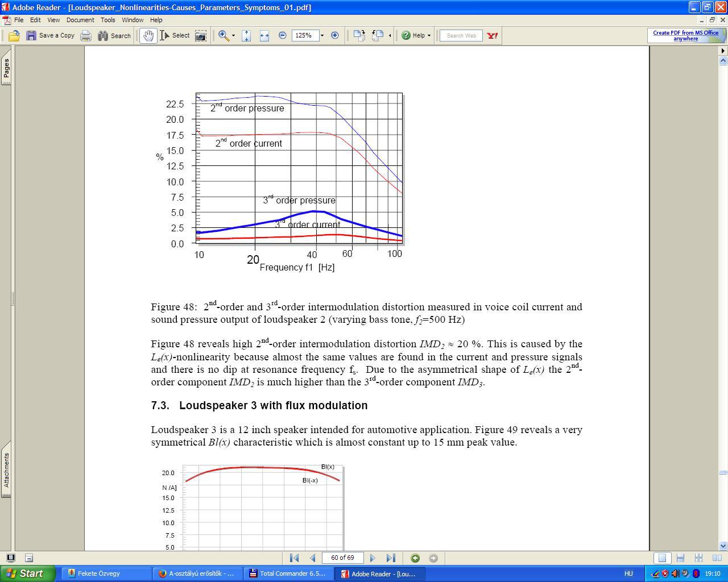The width and height of the screenshot is (728, 582).
Task: Open the zoom percentage dropdown list
Action: coord(322,35)
